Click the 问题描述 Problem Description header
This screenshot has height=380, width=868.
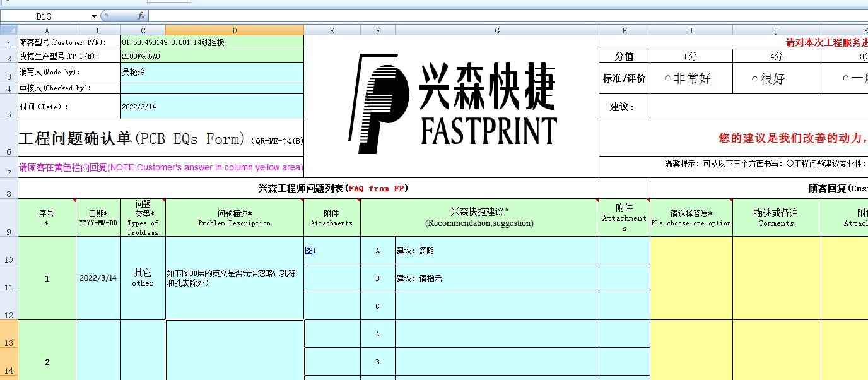tap(235, 218)
